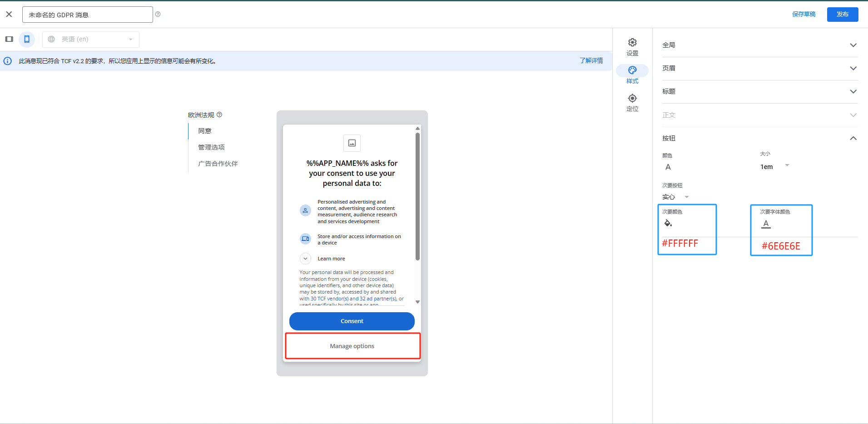Select the 管理选项 navigation item
Viewport: 868px width, 424px height.
click(x=211, y=147)
